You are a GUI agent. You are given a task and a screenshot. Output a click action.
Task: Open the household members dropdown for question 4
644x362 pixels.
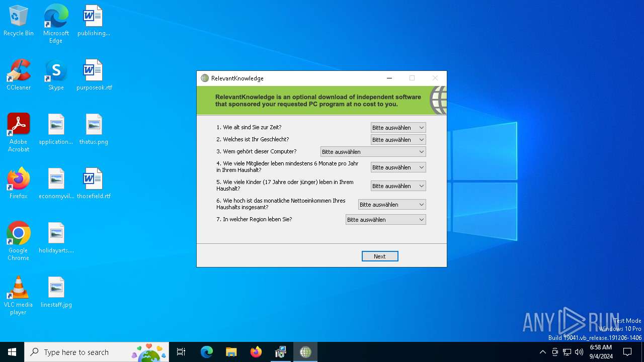pos(398,167)
